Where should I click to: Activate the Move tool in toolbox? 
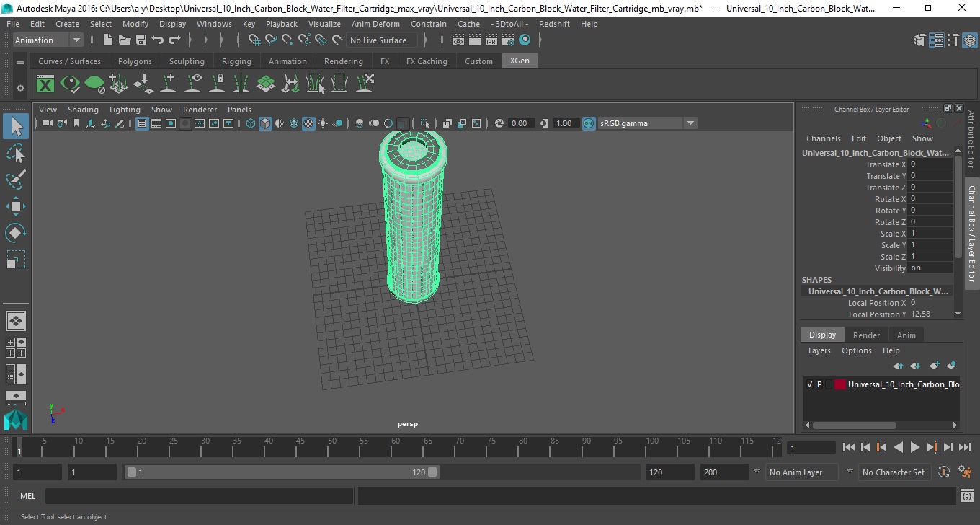click(x=16, y=206)
